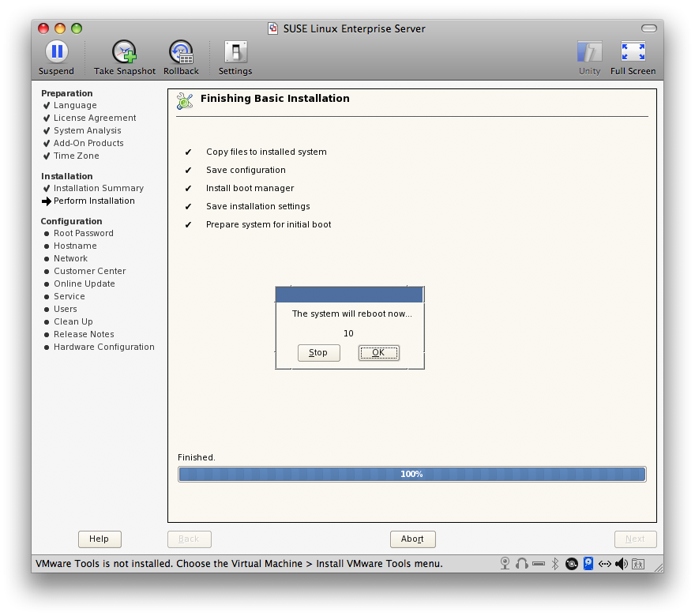Click the headphones device icon

522,563
